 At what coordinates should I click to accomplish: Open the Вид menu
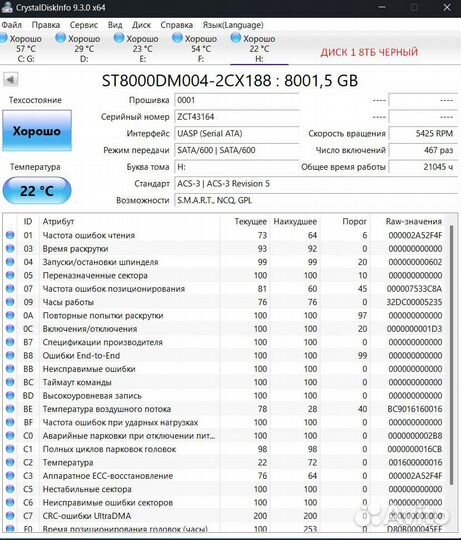(115, 25)
